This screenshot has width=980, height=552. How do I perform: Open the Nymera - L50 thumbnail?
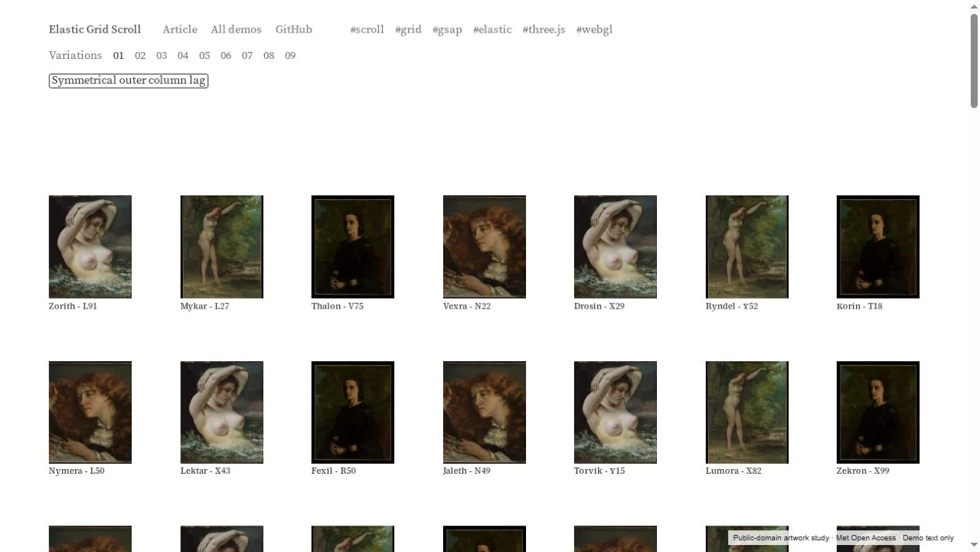coord(90,412)
